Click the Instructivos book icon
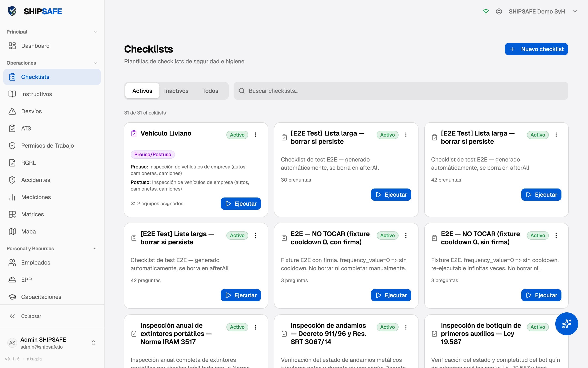The height and width of the screenshot is (368, 588). coord(12,94)
